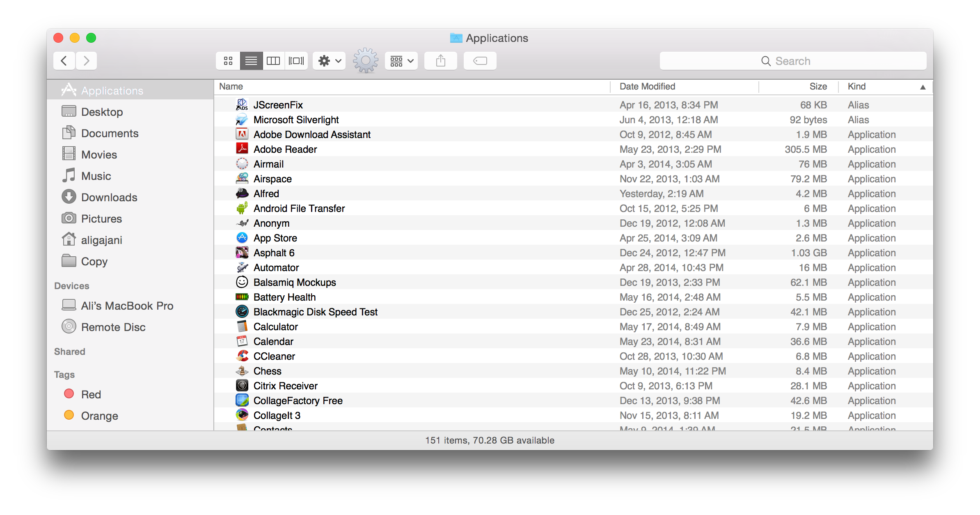Select the Calendar icon
Image resolution: width=980 pixels, height=515 pixels.
242,341
